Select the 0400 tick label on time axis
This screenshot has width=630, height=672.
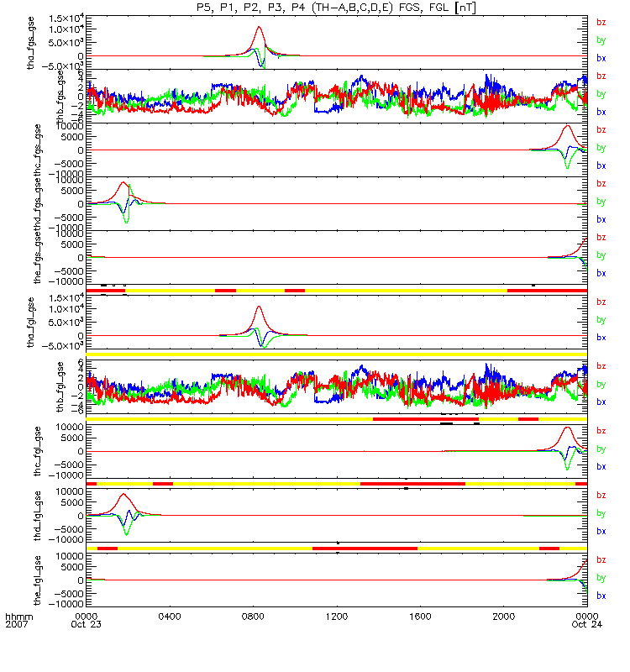pos(171,617)
